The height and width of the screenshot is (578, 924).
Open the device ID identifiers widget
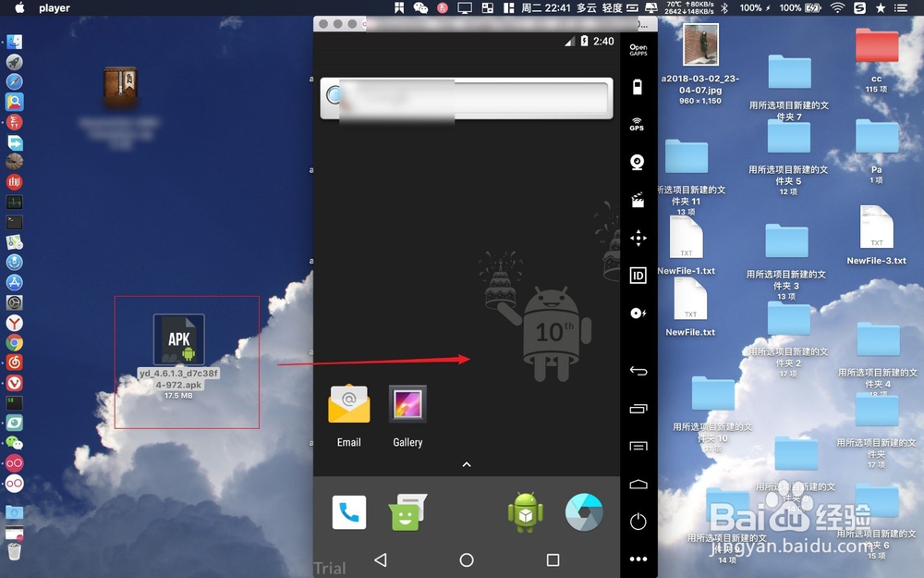(x=638, y=276)
